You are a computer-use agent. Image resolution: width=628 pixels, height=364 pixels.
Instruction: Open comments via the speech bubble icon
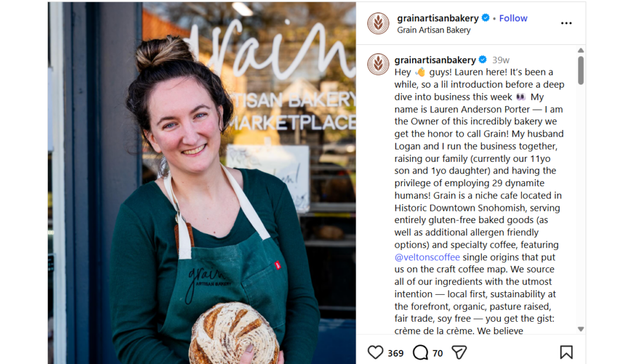pos(420,352)
